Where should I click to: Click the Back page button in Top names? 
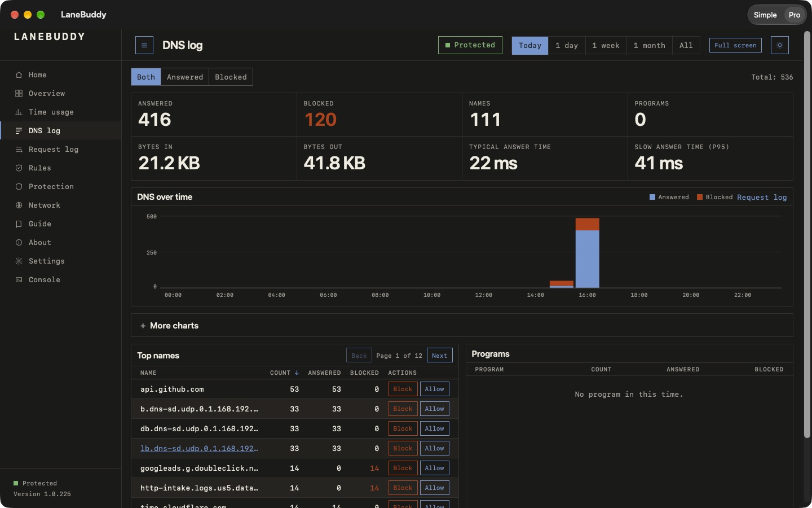359,356
